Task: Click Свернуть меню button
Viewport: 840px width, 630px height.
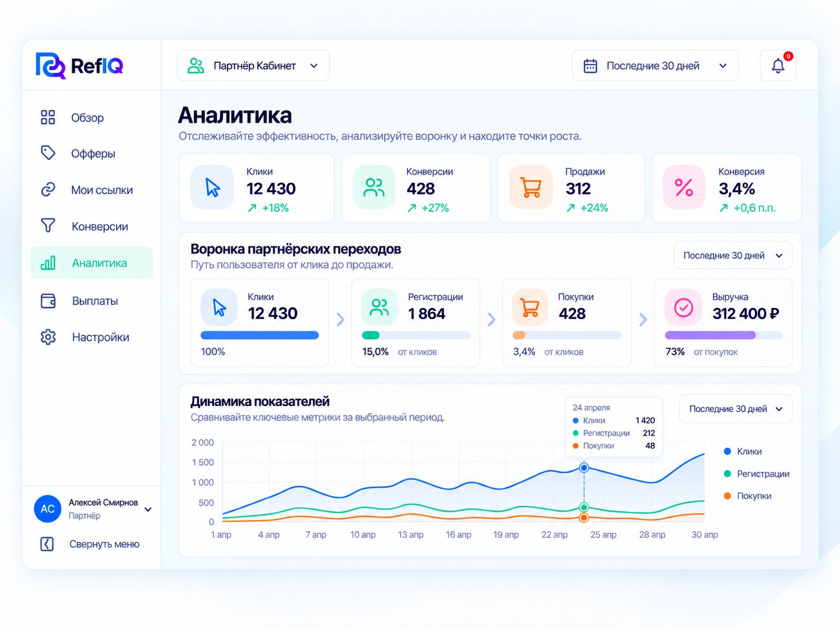Action: [90, 544]
